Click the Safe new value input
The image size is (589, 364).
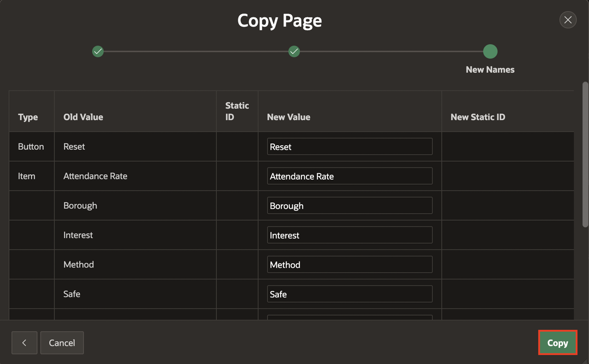click(x=350, y=294)
